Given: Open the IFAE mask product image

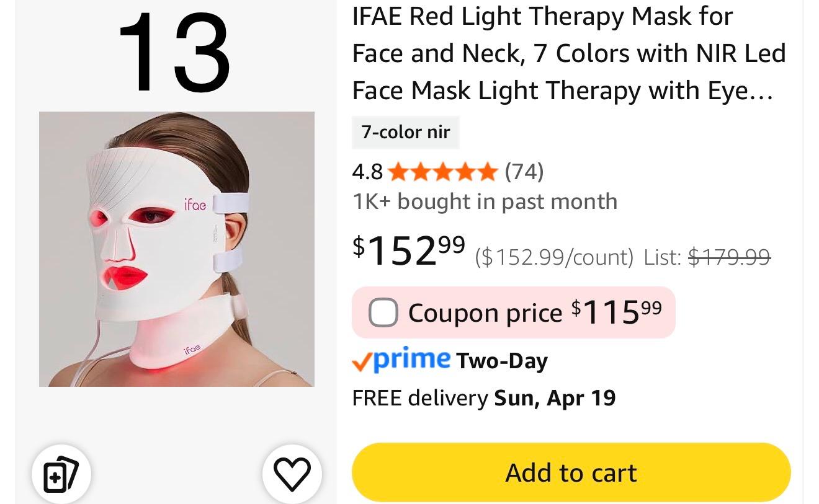Looking at the screenshot, I should [177, 249].
